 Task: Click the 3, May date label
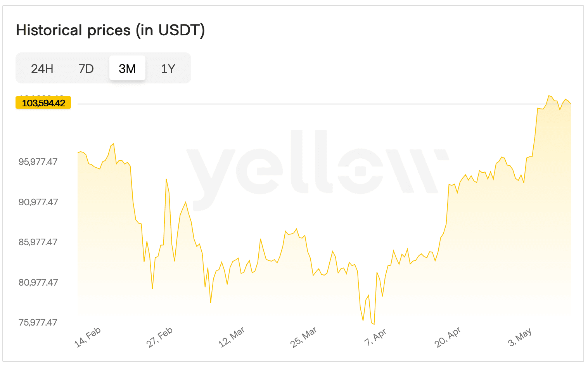click(x=520, y=337)
